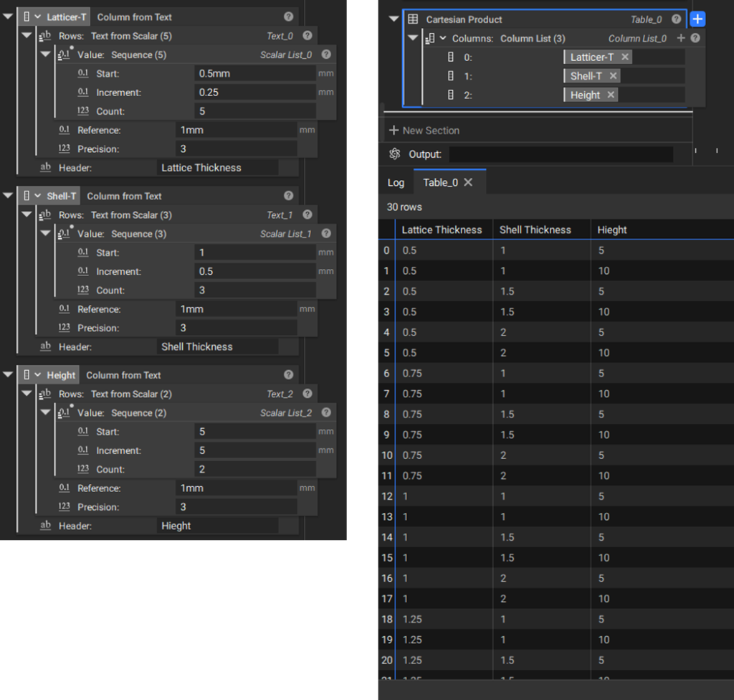Image resolution: width=734 pixels, height=700 pixels.
Task: Edit Increment field showing 0.25
Action: (x=255, y=93)
